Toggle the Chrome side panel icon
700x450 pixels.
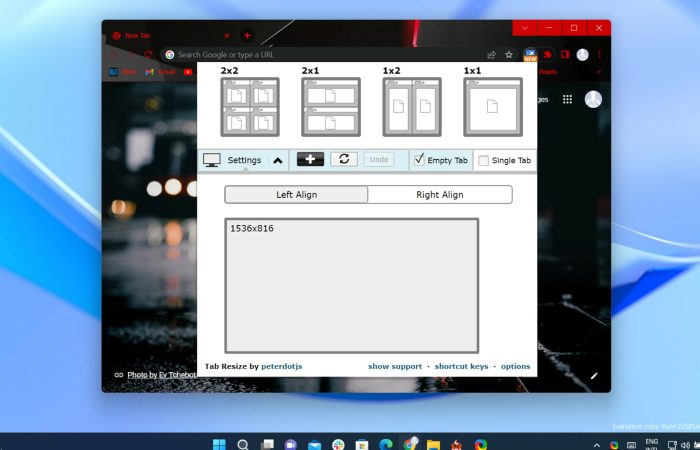tap(565, 54)
